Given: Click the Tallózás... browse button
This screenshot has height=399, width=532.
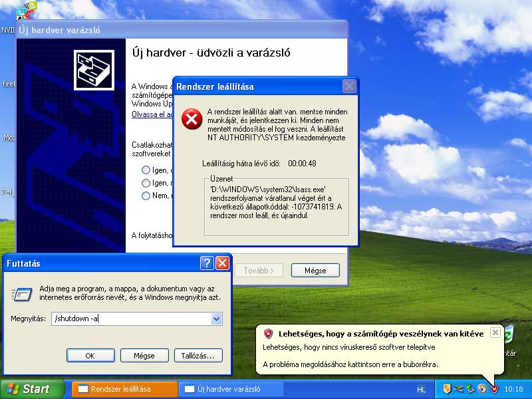Looking at the screenshot, I should (x=198, y=356).
